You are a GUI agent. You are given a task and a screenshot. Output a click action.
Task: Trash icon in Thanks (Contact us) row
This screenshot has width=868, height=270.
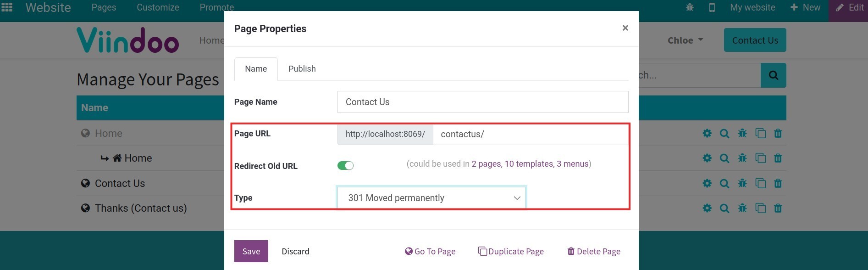tap(778, 208)
